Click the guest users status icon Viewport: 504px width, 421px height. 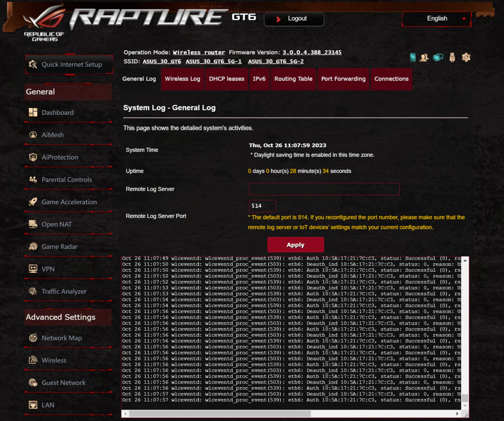click(424, 57)
